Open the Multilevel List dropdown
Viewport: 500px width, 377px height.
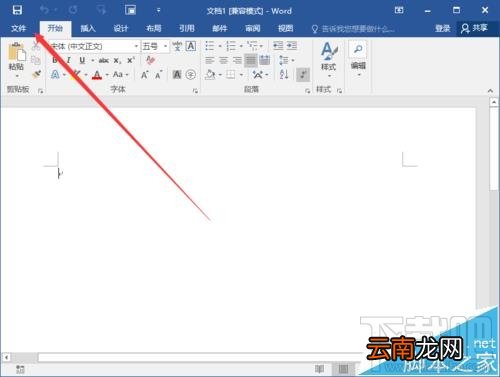pyautogui.click(x=255, y=46)
